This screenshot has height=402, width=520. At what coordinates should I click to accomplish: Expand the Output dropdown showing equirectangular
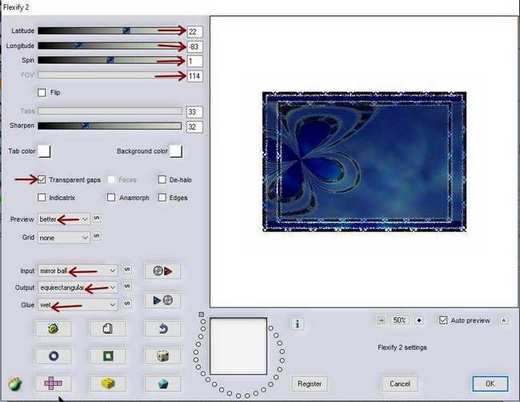(x=78, y=287)
